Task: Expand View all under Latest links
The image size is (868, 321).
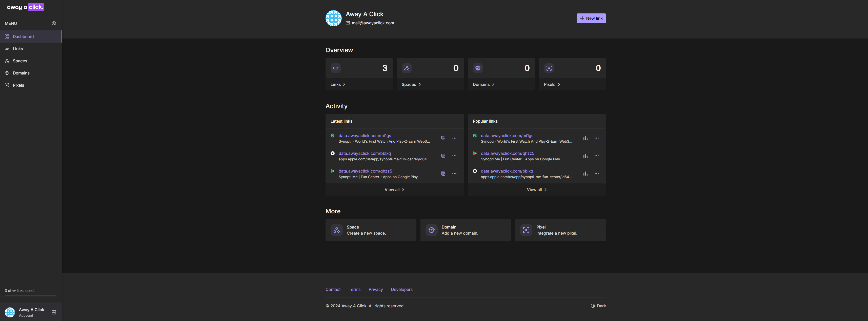Action: 394,190
